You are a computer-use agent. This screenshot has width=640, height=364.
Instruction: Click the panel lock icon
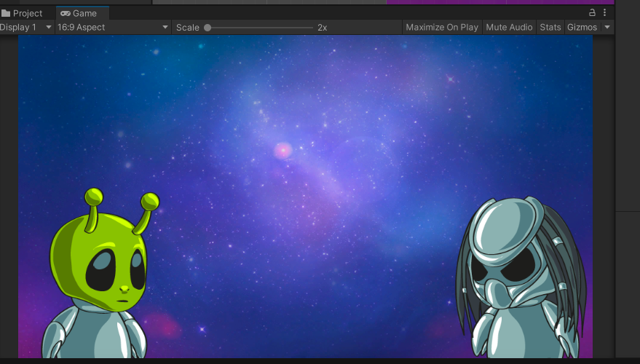click(592, 12)
